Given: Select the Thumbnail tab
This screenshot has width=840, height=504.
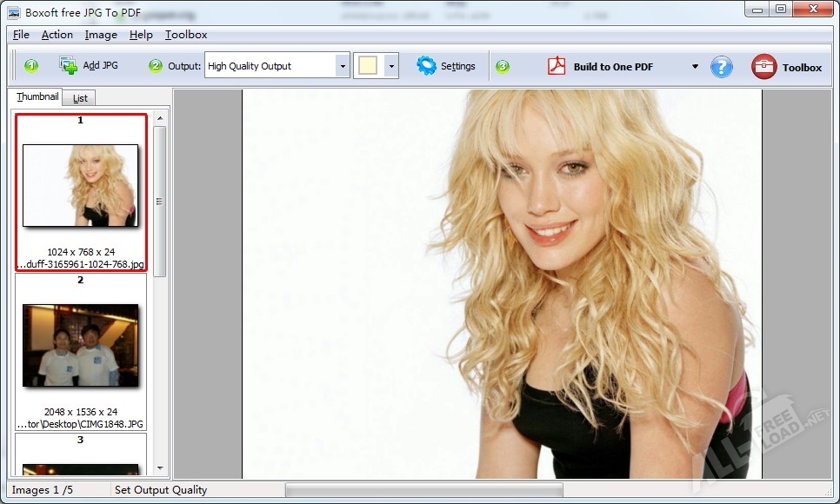Looking at the screenshot, I should click(x=37, y=97).
